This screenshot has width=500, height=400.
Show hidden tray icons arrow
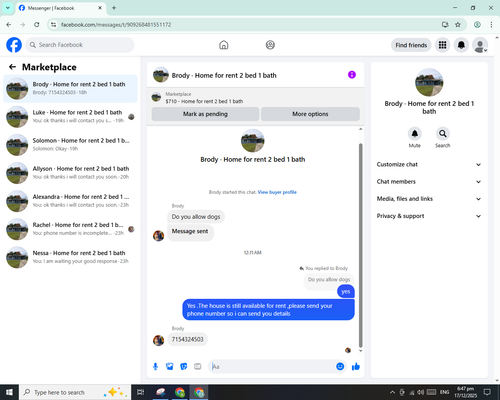tap(392, 392)
